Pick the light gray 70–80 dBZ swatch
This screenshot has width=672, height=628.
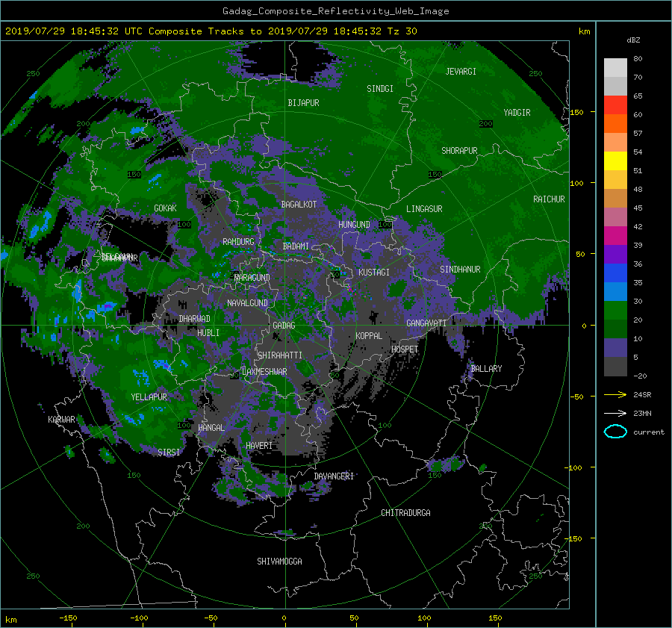coord(615,68)
